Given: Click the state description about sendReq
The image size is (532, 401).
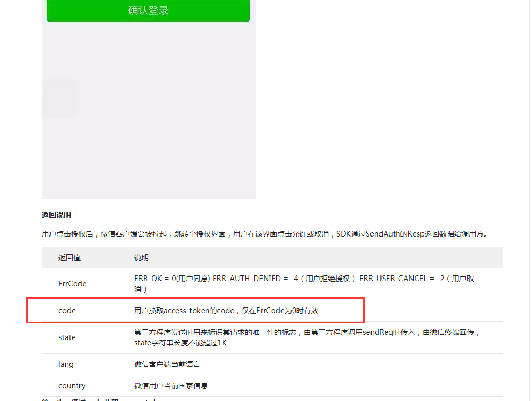Looking at the screenshot, I should click(307, 337).
